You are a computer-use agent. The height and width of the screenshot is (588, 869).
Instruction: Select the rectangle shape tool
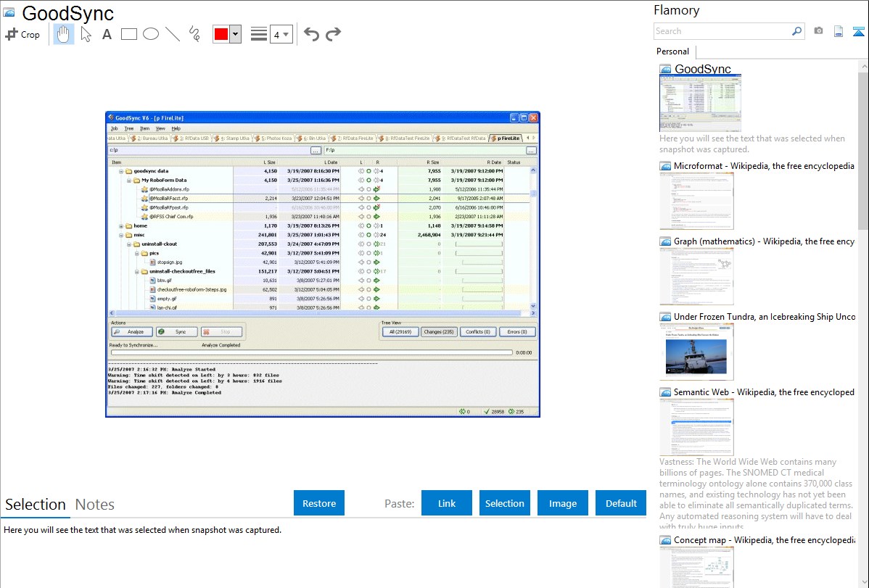[128, 34]
